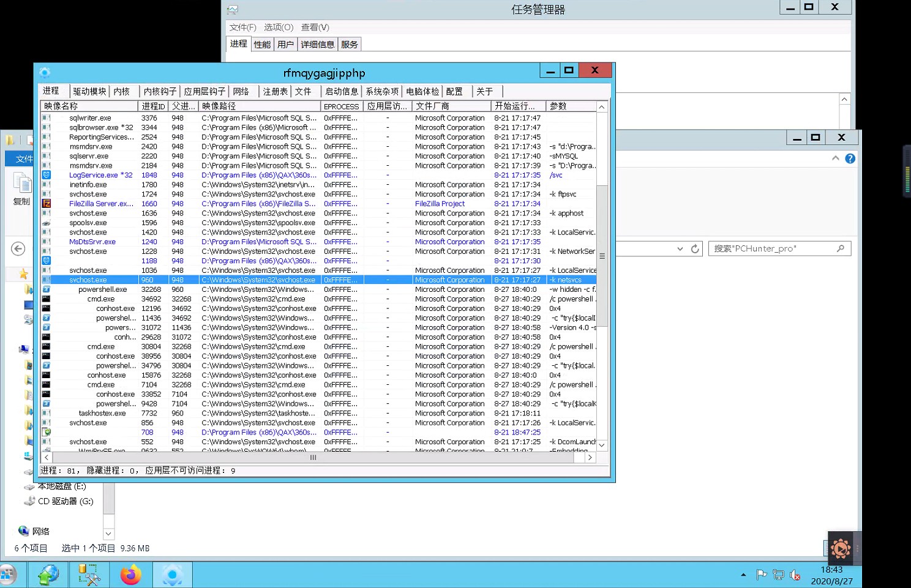Screen dimensions: 911x588
Task: Open the 选项(O) menu in Task Manager
Action: click(x=279, y=28)
